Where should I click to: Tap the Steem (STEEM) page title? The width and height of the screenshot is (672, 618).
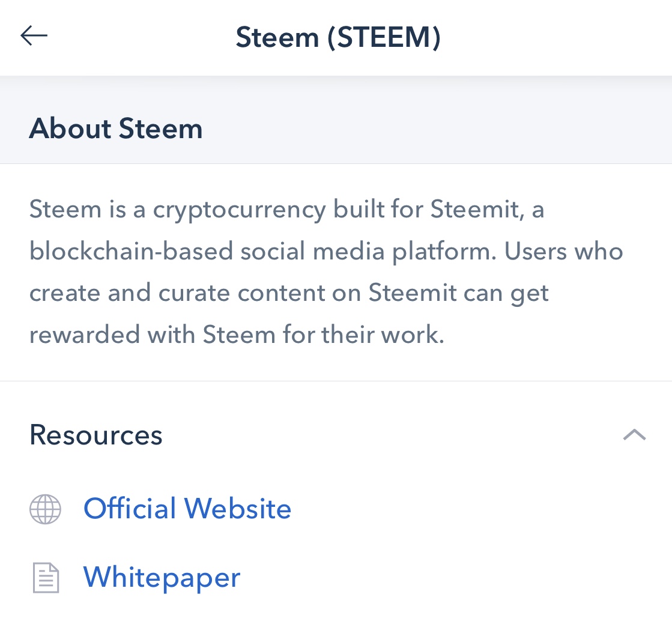click(x=338, y=37)
